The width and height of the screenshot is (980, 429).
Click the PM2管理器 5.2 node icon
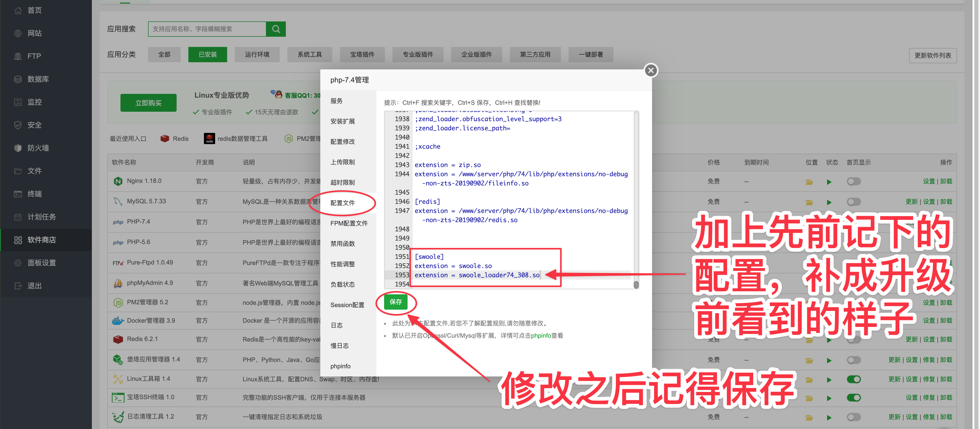click(118, 302)
